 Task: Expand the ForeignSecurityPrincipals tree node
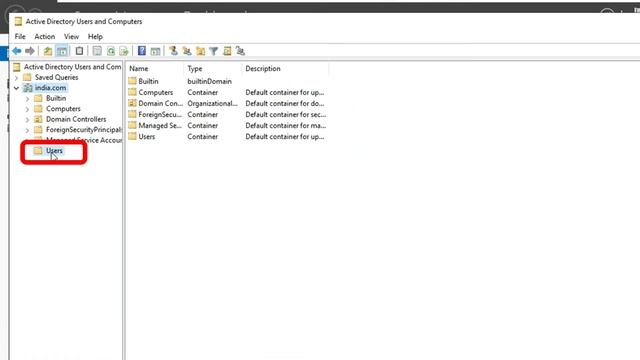[27, 130]
